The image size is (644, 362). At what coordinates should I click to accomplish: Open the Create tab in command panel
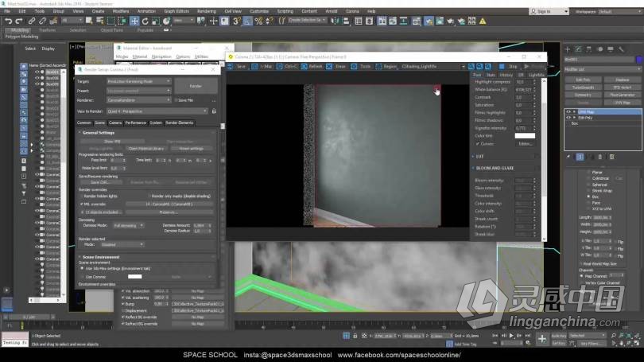point(568,49)
